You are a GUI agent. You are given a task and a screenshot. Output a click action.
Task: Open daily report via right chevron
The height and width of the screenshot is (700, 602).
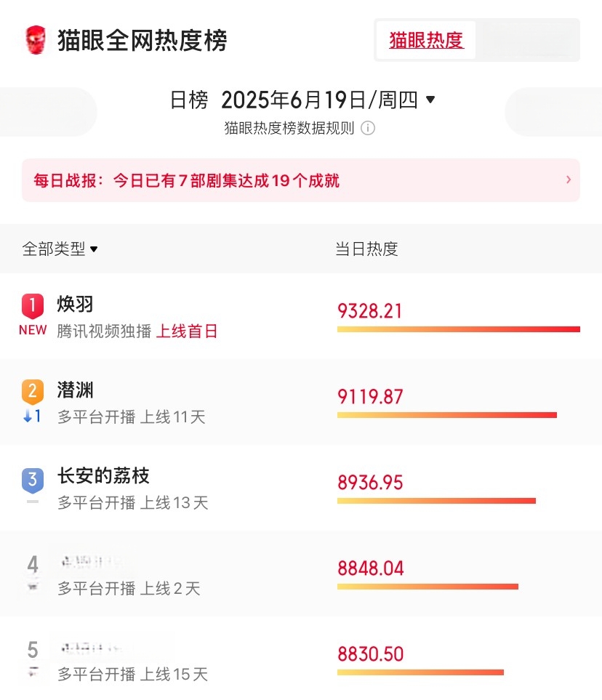coord(569,180)
